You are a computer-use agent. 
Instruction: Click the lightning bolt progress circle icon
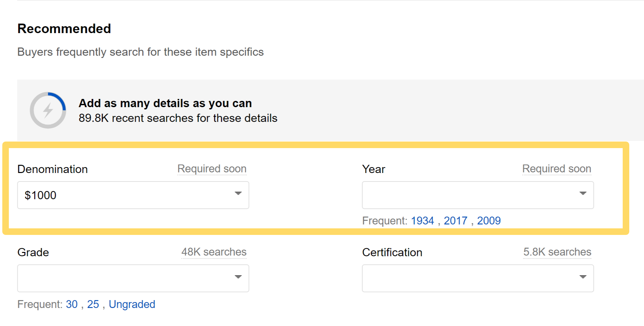pos(48,110)
